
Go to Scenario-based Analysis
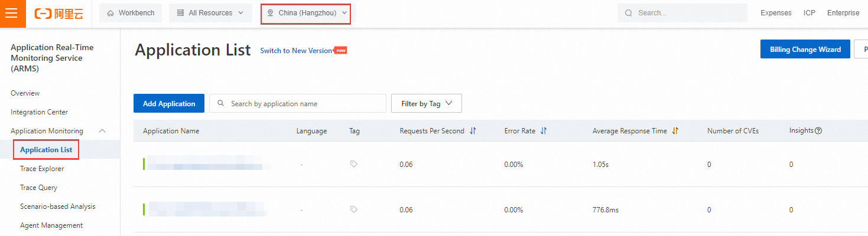(x=57, y=206)
